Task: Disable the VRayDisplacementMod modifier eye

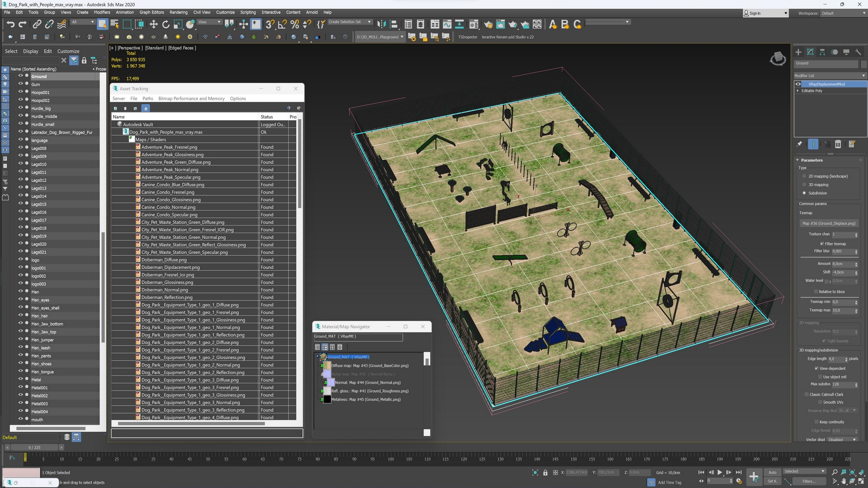Action: pos(798,84)
